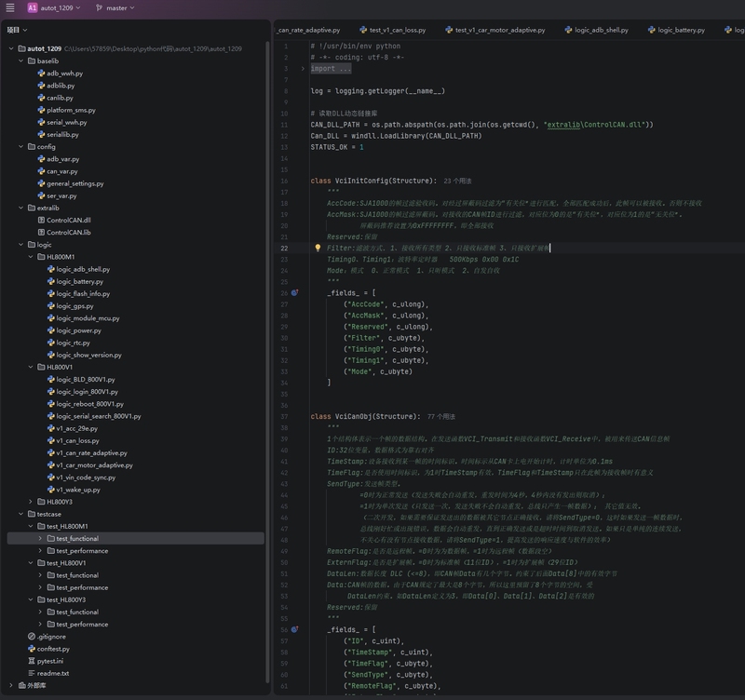Viewport: 745px width, 700px height.
Task: Open the Project view selector dropdown
Action: [x=18, y=30]
